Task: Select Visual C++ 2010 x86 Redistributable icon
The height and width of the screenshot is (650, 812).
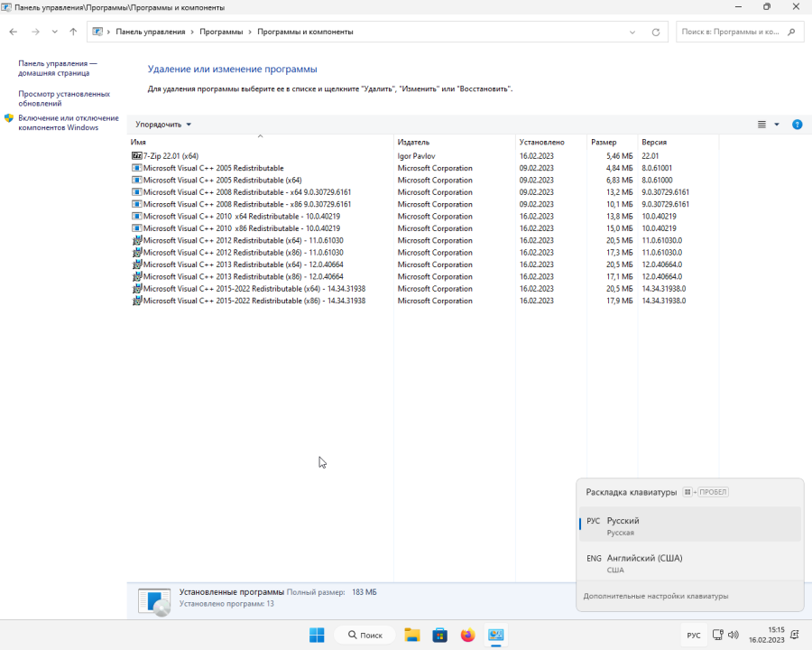Action: pyautogui.click(x=137, y=228)
